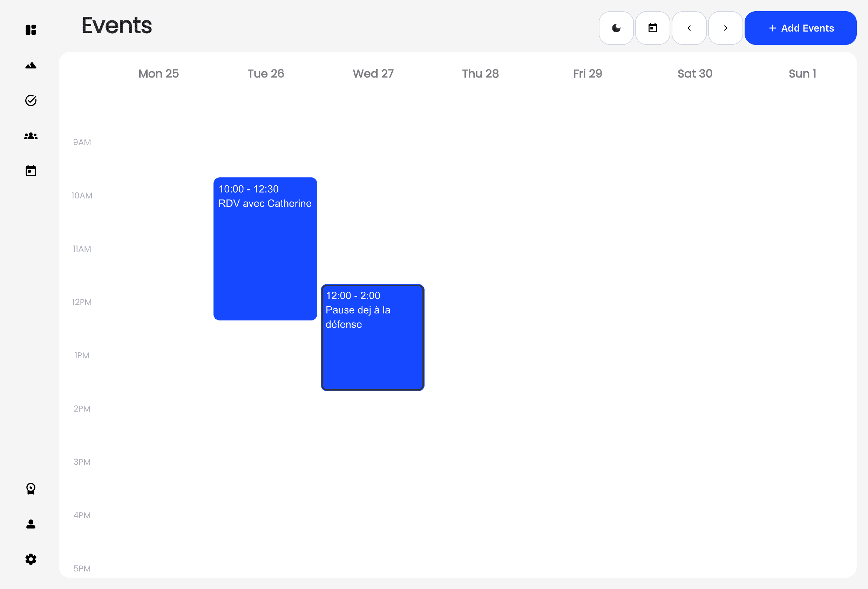Open the Pause dej à la défense event

pyautogui.click(x=372, y=337)
